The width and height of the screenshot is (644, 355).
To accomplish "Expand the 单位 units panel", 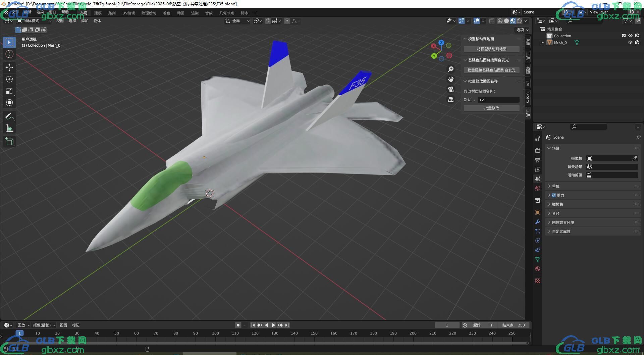I will (x=556, y=186).
